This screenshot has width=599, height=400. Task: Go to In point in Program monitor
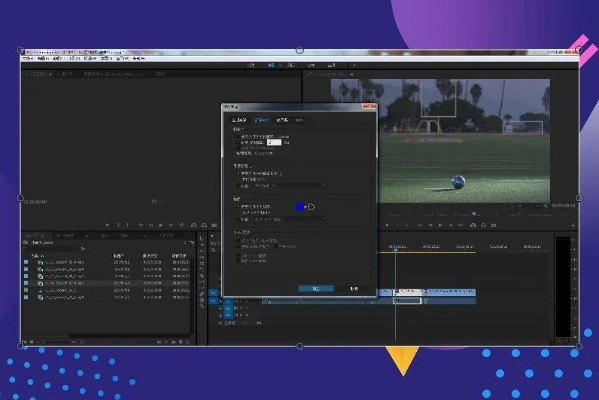point(420,225)
